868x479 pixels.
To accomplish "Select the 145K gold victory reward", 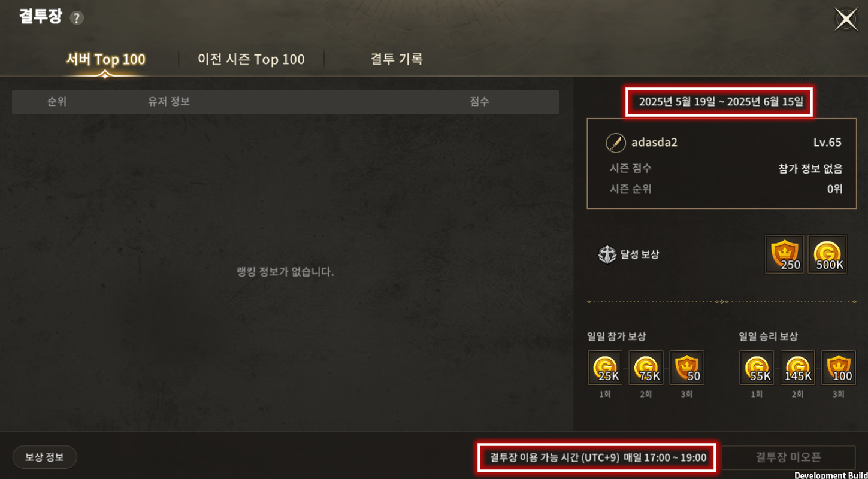I will click(797, 368).
